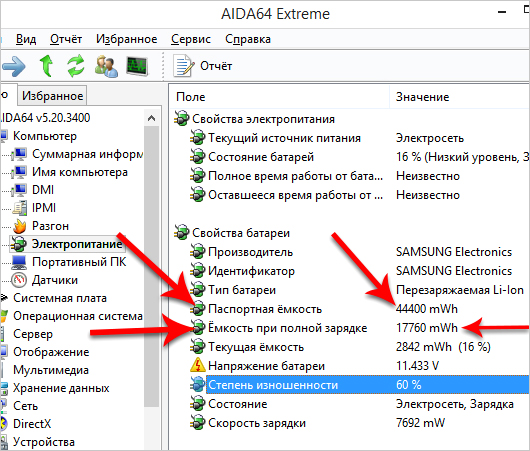Viewport: 530px width, 451px height.
Task: Select the Электропитание tree item
Action: tap(77, 244)
